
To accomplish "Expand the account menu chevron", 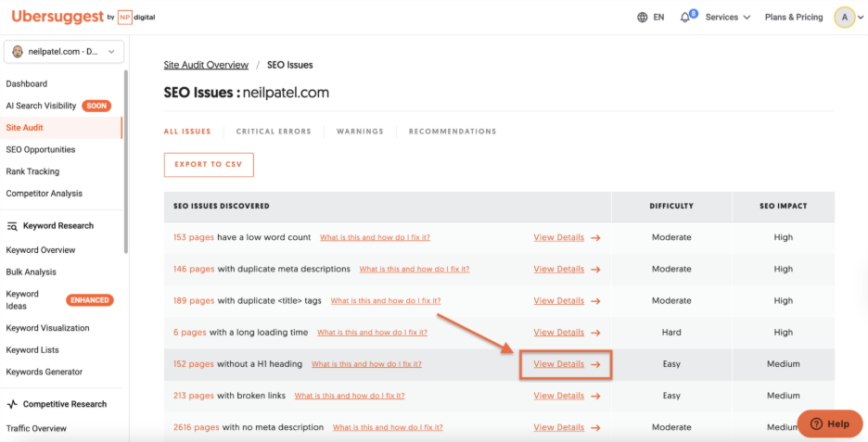I will [x=861, y=18].
